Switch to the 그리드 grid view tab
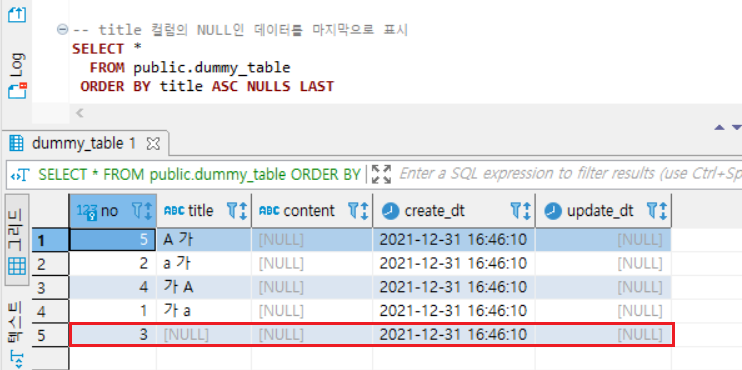The width and height of the screenshot is (742, 370). (x=17, y=239)
